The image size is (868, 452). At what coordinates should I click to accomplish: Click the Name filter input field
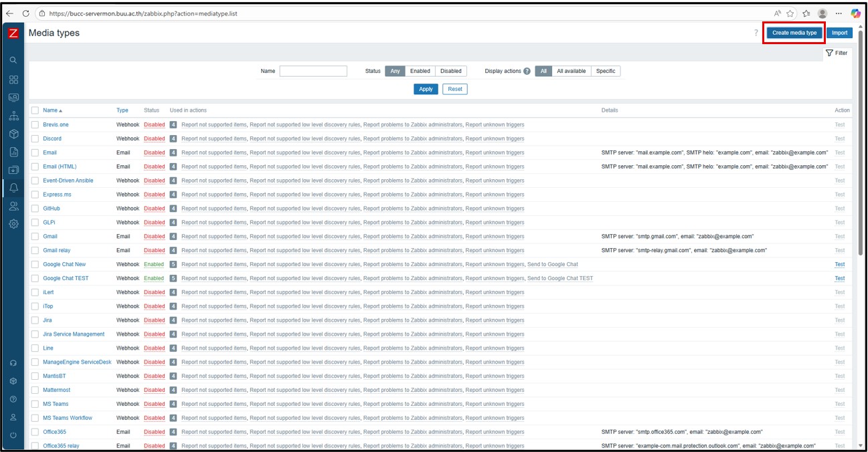coord(313,71)
